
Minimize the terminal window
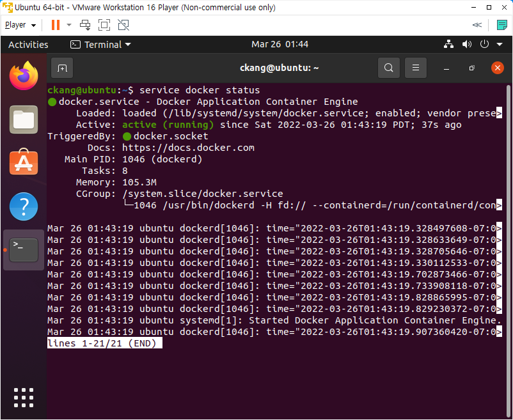pos(446,68)
